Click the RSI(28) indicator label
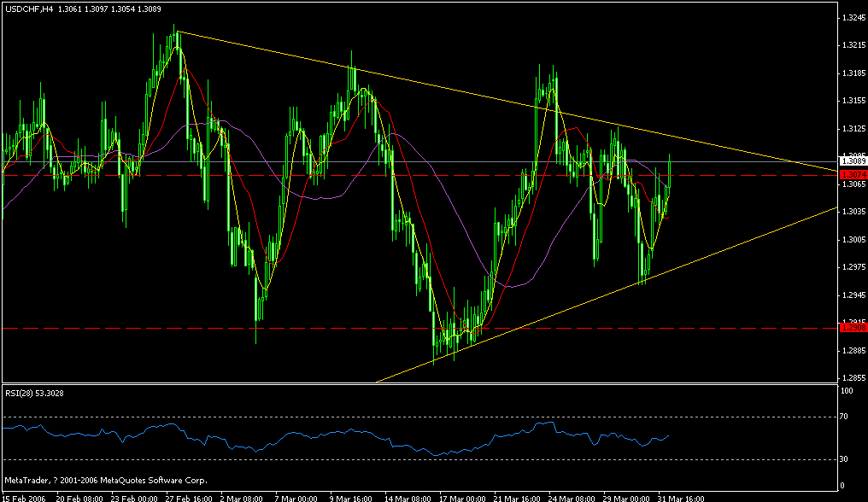The image size is (868, 502). pyautogui.click(x=27, y=394)
